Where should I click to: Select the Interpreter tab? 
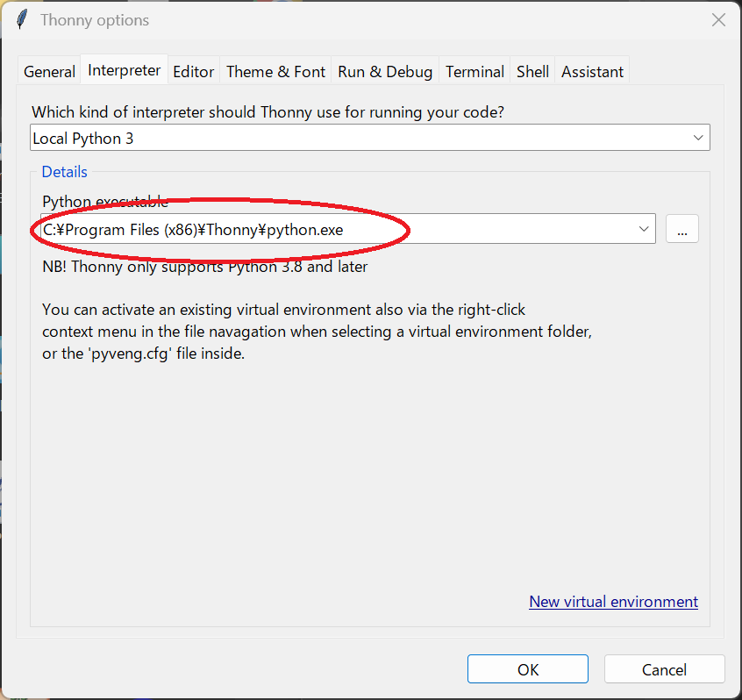pyautogui.click(x=124, y=70)
